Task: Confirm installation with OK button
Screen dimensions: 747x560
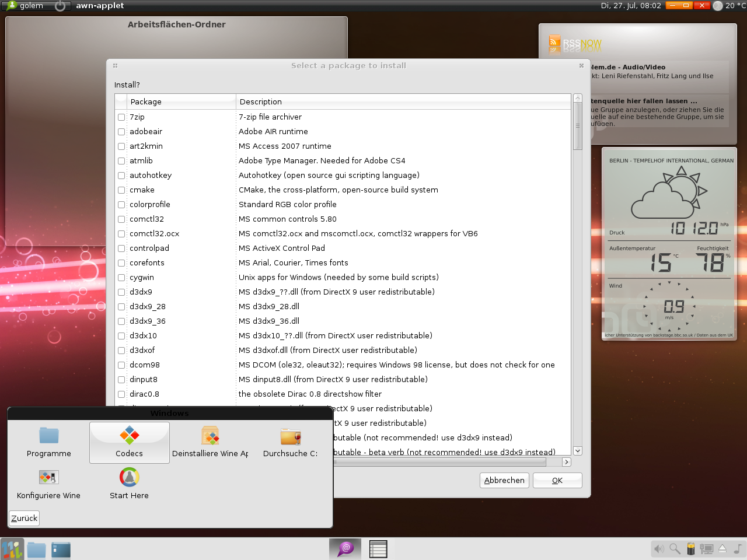Action: pyautogui.click(x=557, y=480)
